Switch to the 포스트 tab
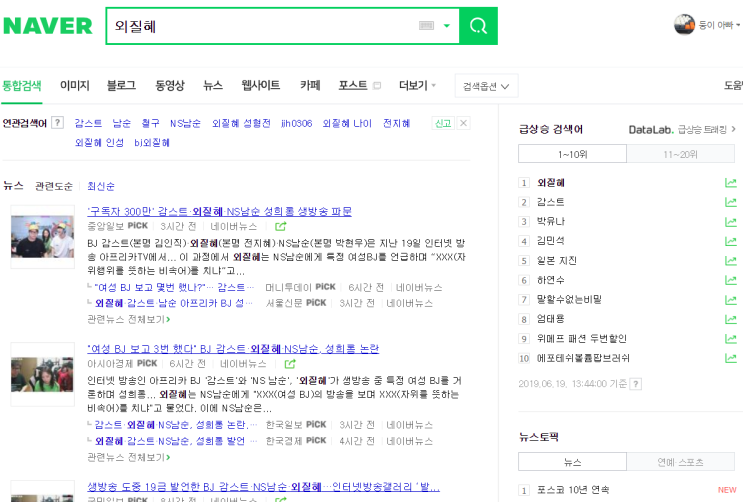This screenshot has width=743, height=502. coord(353,86)
